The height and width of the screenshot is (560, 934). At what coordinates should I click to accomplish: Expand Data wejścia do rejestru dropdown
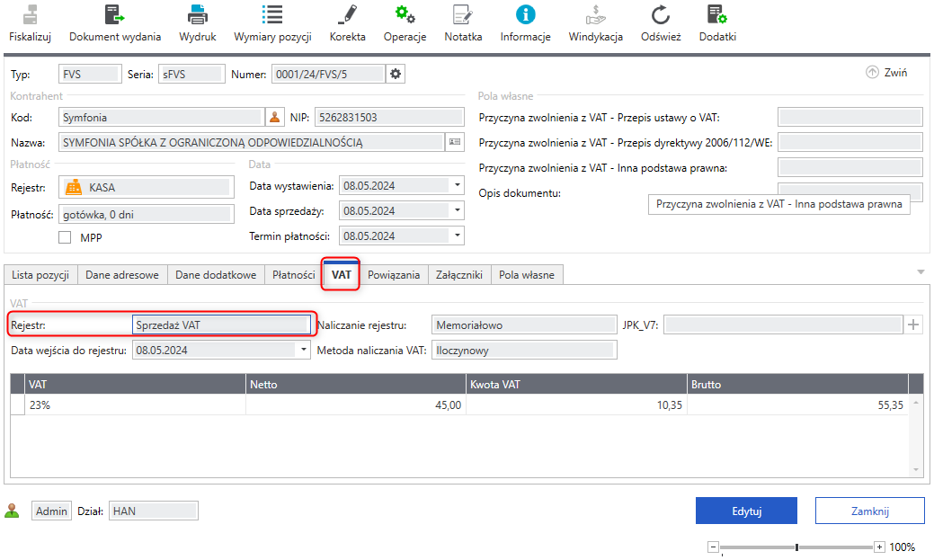[x=304, y=351]
